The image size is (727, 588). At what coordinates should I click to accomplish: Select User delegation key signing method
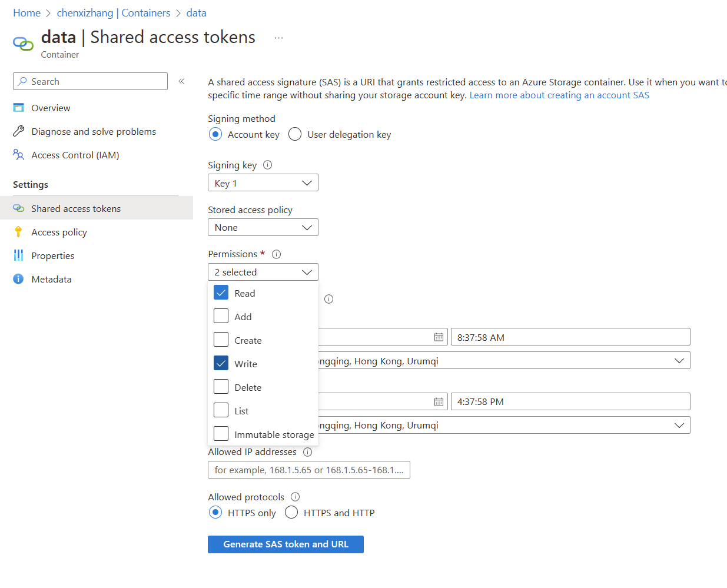pos(295,134)
